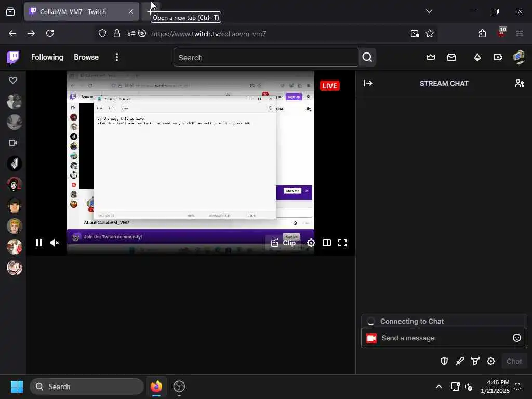The height and width of the screenshot is (399, 532).
Task: Open the red extension with badge 10
Action: pos(501,33)
